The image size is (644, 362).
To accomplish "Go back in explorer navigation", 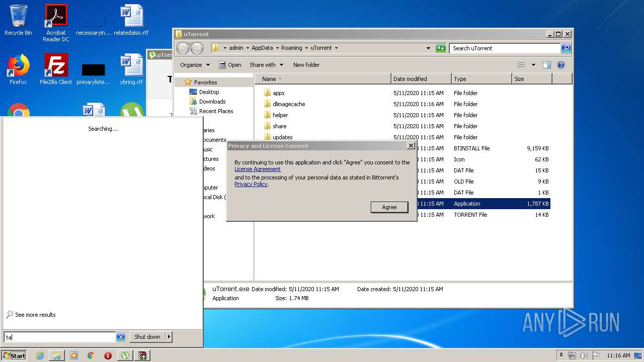I will point(183,48).
